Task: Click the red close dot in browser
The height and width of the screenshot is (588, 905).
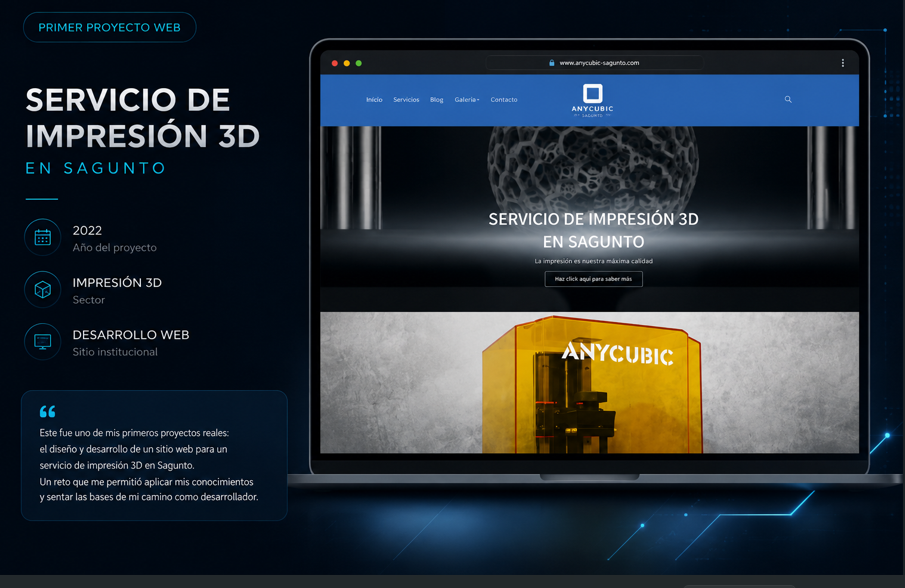Action: (x=335, y=63)
